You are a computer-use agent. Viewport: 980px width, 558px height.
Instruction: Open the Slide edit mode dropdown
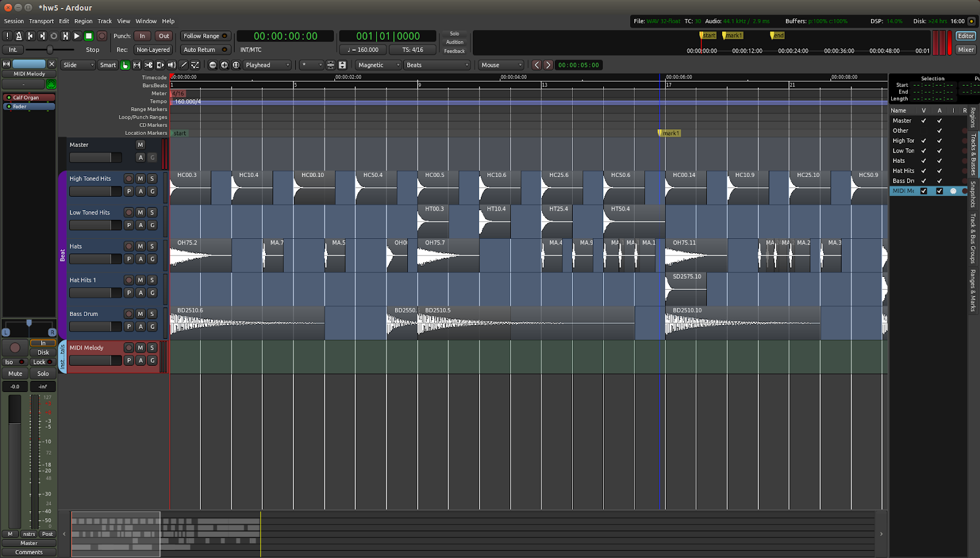click(78, 65)
